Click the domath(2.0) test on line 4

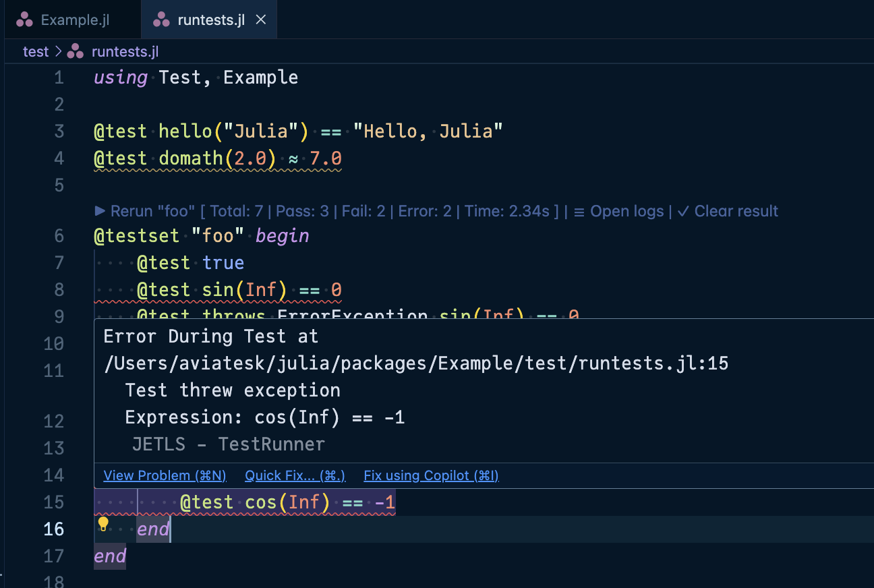click(x=217, y=158)
